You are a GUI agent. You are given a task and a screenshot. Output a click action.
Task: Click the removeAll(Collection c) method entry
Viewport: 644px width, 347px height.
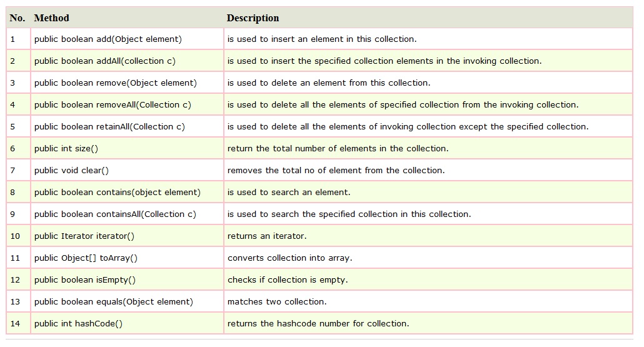click(113, 105)
